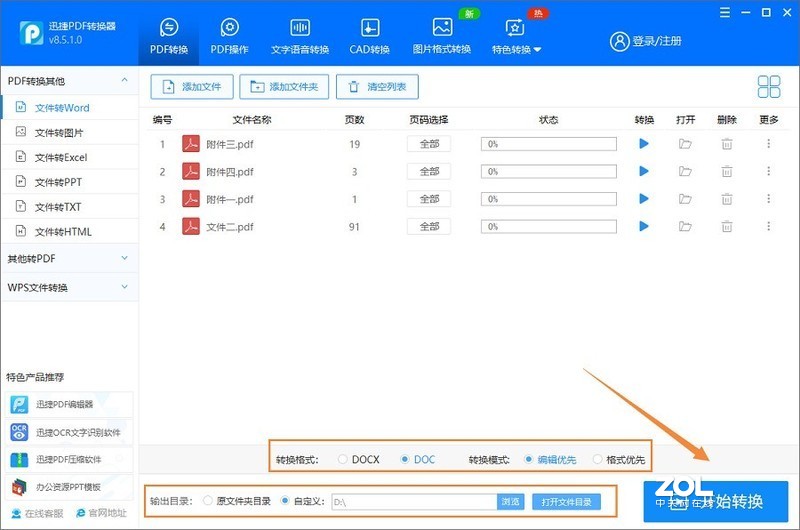Open 迅捷PDF压缩软件 recommendation
Viewport: 800px width, 530px height.
click(69, 460)
